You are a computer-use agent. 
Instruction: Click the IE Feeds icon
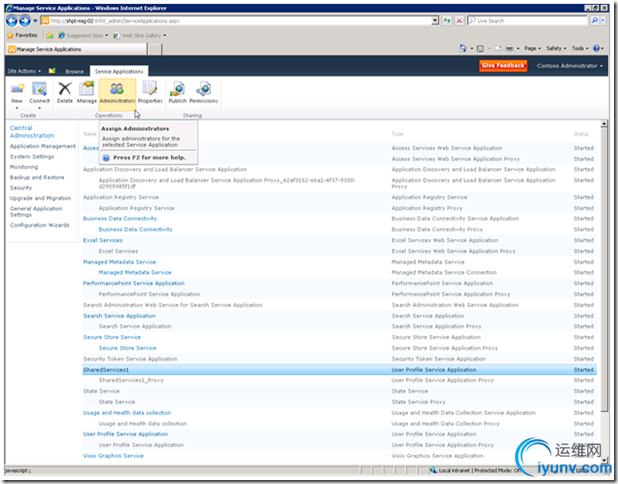480,48
